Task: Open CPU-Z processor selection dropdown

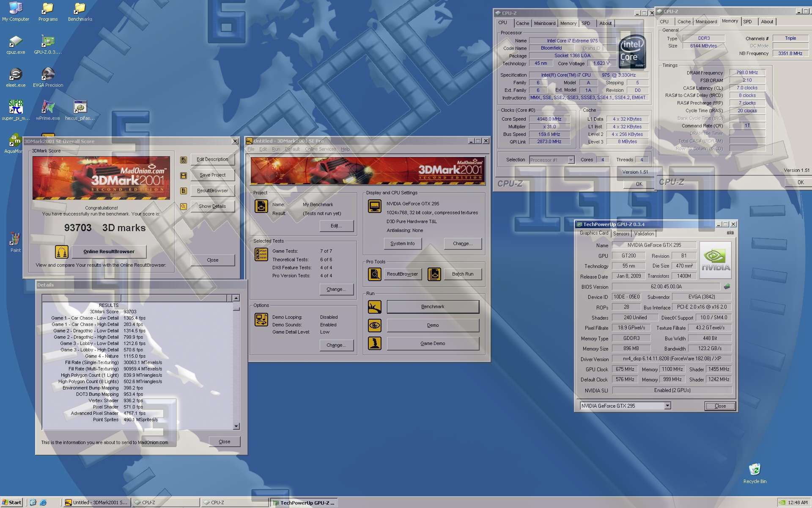Action: pyautogui.click(x=571, y=160)
